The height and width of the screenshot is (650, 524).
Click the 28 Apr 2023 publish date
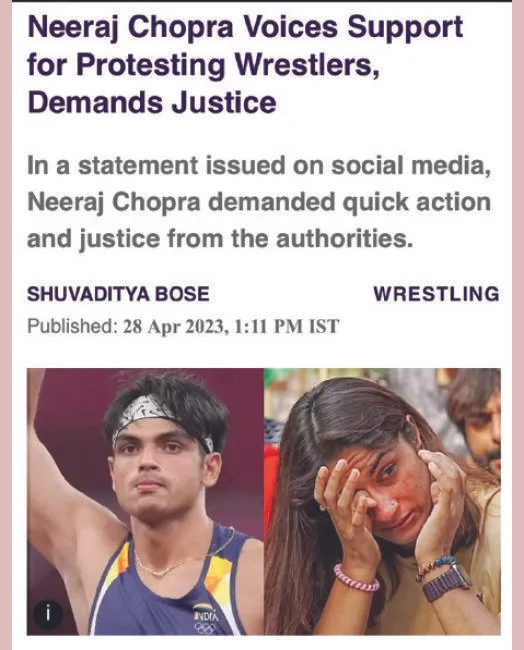175,326
